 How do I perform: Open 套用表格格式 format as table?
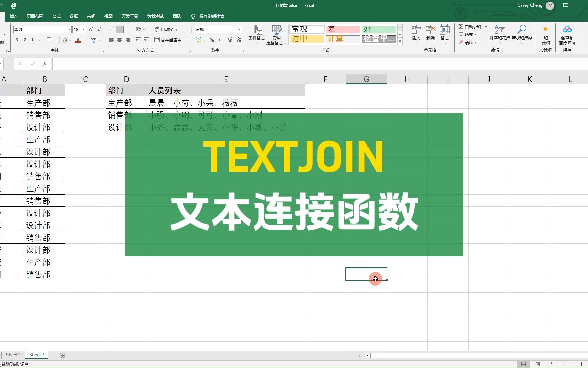(276, 34)
